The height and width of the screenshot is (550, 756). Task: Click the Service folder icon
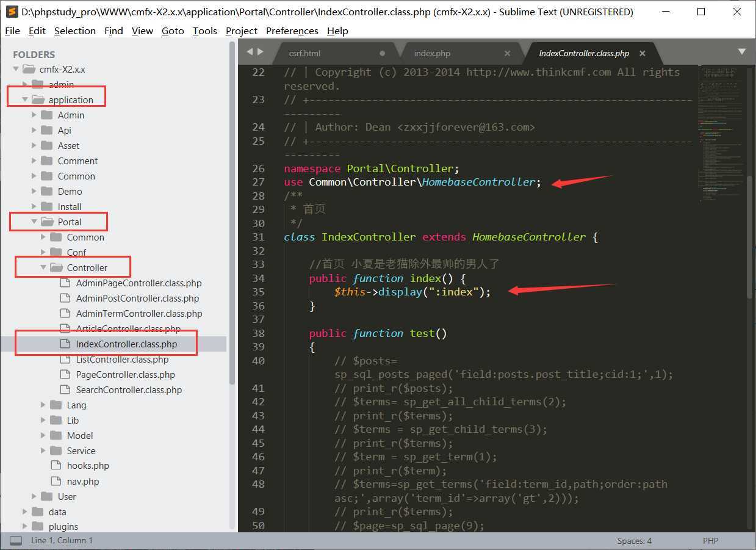tap(56, 450)
